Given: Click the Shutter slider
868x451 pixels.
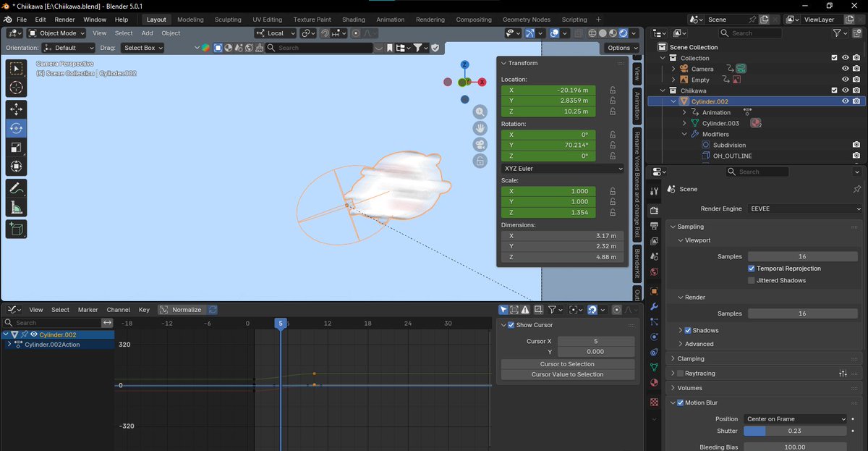Looking at the screenshot, I should click(794, 431).
